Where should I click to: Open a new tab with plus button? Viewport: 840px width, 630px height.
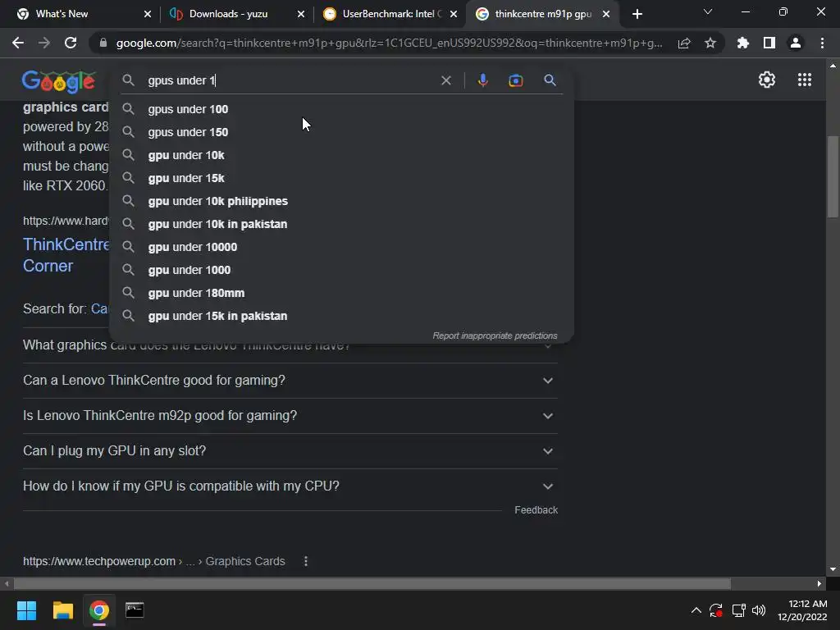tap(637, 14)
